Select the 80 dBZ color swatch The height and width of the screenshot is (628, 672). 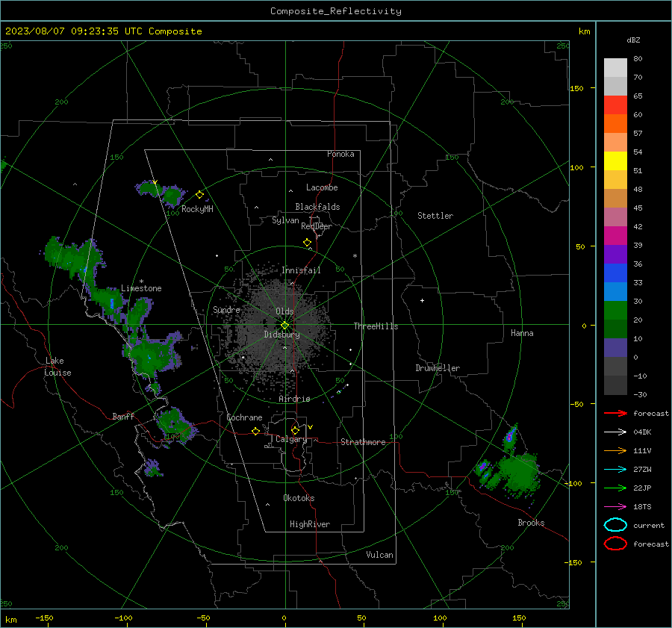coord(615,68)
